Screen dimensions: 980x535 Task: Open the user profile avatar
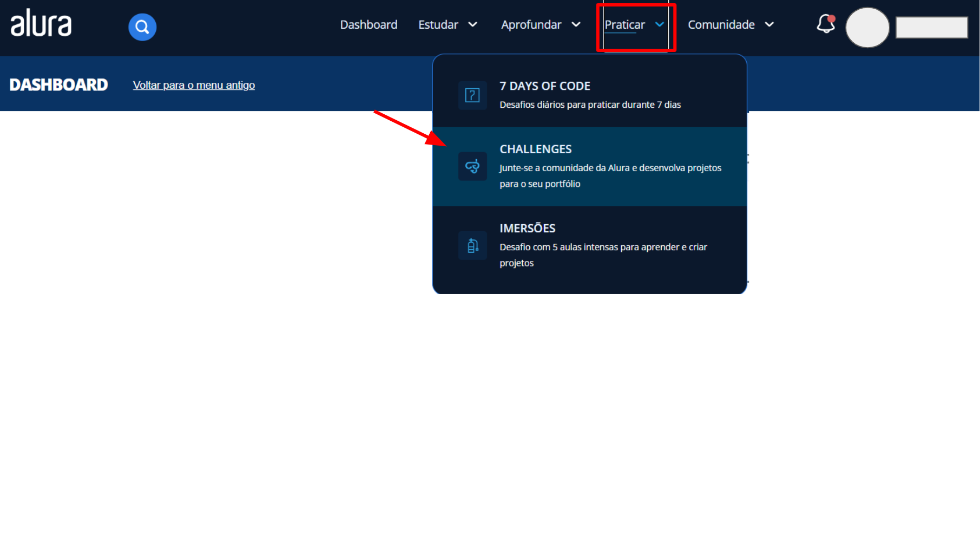point(867,28)
